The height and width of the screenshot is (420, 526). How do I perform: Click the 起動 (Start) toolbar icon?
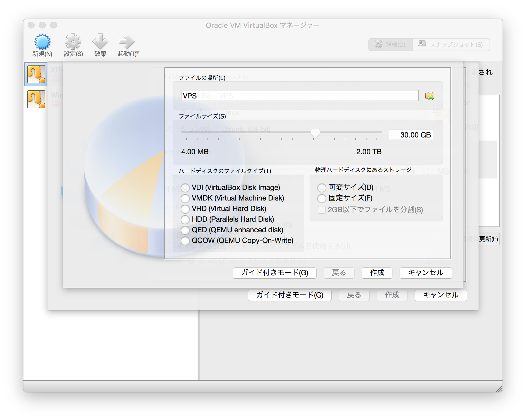tap(126, 42)
